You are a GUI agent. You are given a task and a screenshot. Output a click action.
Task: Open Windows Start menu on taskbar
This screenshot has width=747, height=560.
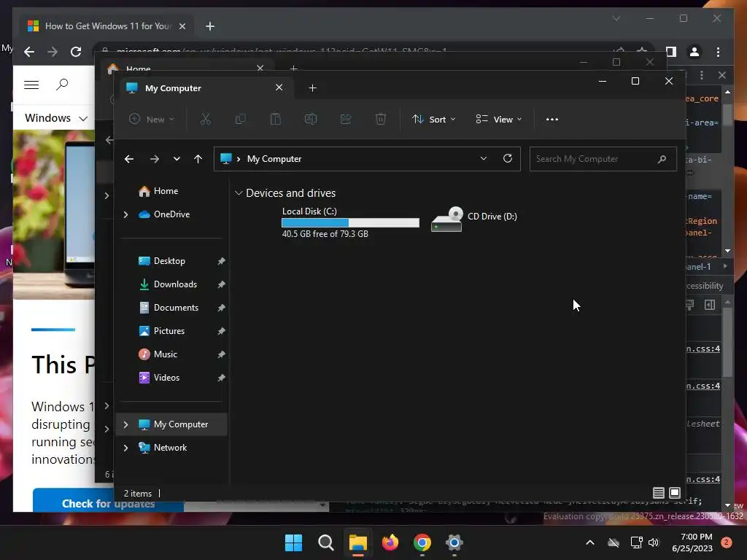pos(293,542)
